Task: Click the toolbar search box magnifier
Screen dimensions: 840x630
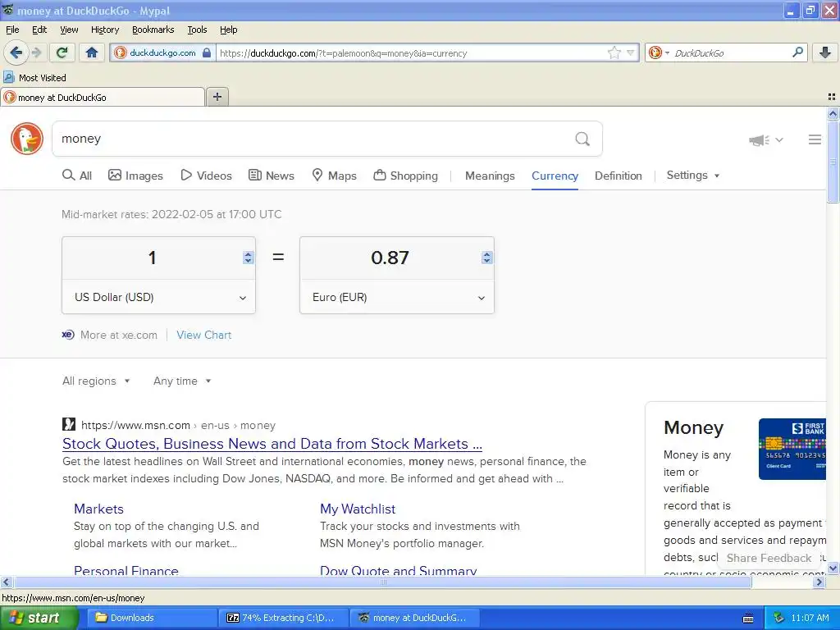Action: coord(797,52)
